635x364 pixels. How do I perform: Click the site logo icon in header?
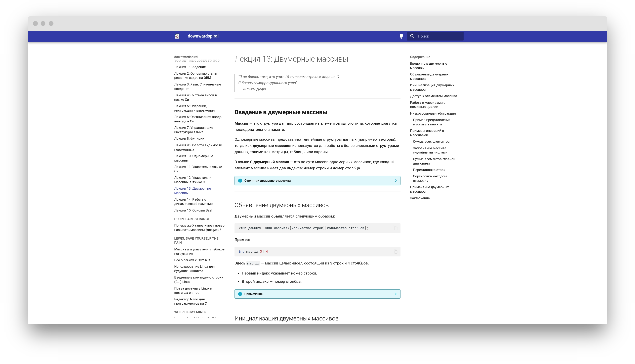point(177,36)
